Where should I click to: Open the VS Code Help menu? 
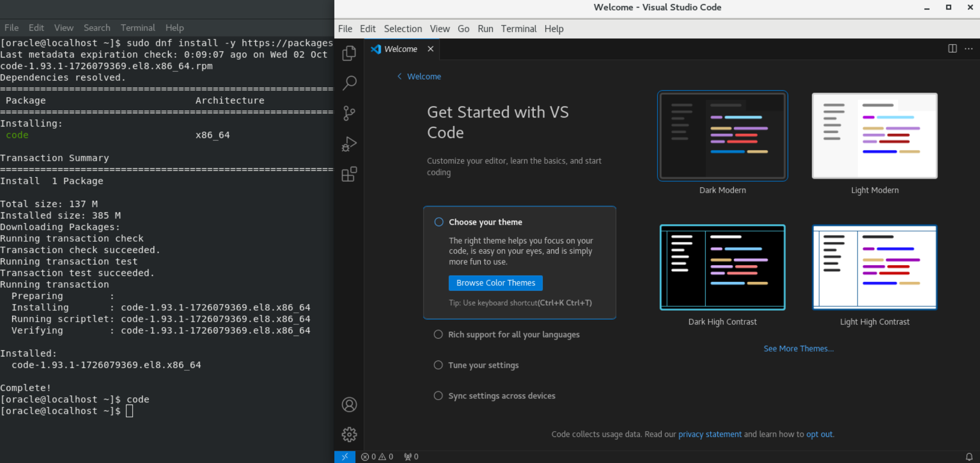tap(554, 29)
